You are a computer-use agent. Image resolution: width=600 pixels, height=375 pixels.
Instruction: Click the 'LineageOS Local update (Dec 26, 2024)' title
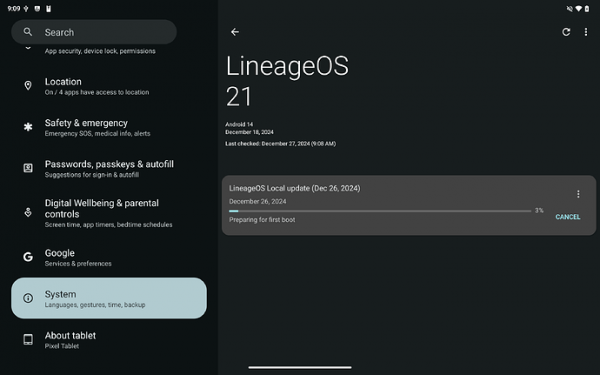295,188
